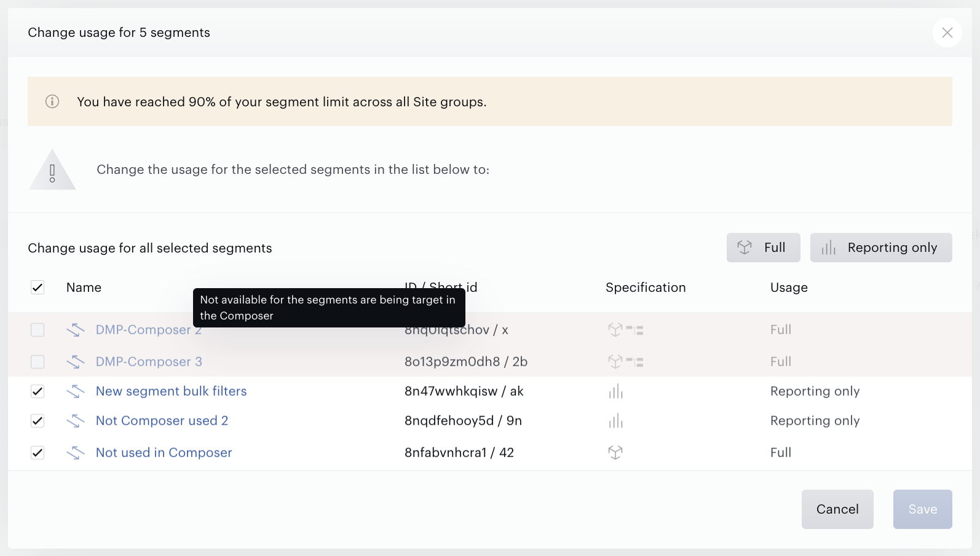The height and width of the screenshot is (556, 980).
Task: Open Not Composer used 2 link
Action: 162,421
